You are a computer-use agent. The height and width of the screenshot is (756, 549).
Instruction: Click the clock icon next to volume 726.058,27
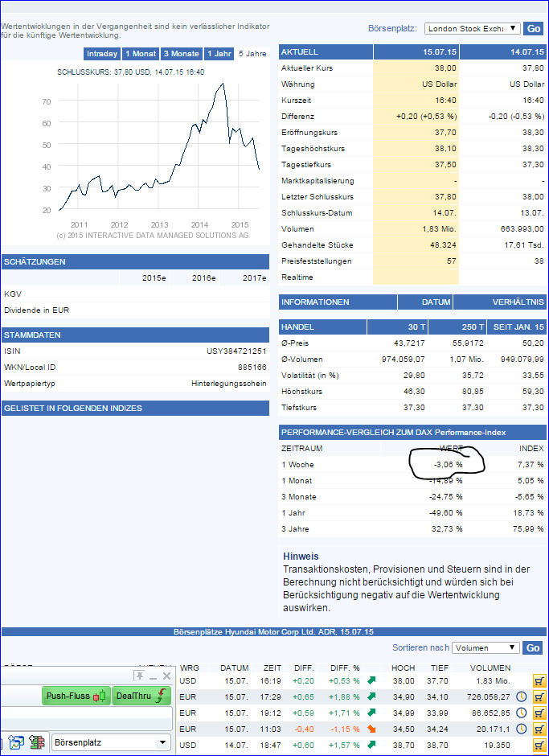521,696
